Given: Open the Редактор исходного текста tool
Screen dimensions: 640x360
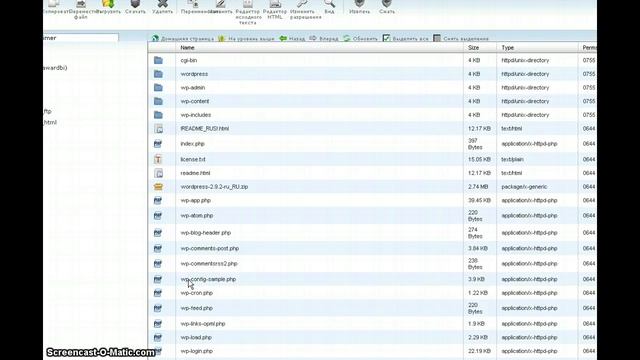Looking at the screenshot, I should pos(248,12).
